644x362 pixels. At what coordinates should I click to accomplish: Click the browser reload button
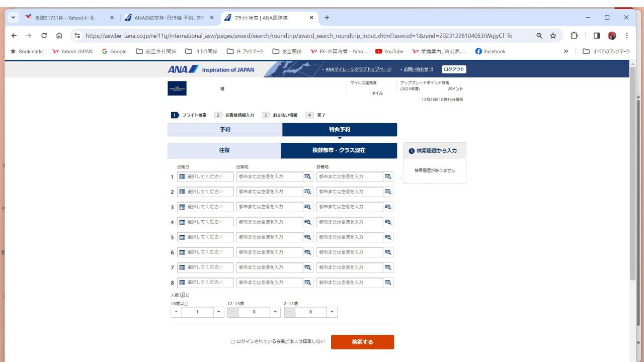click(x=44, y=36)
